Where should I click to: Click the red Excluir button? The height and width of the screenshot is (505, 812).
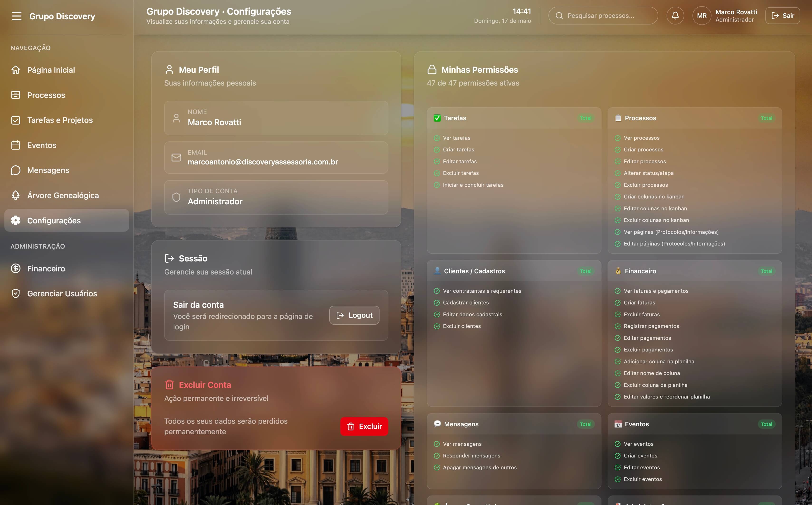pyautogui.click(x=364, y=426)
